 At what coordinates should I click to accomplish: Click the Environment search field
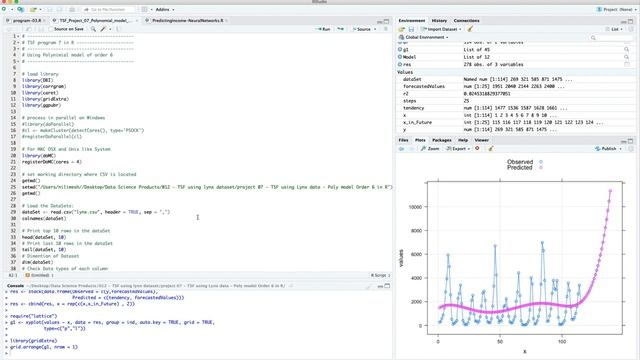point(611,38)
